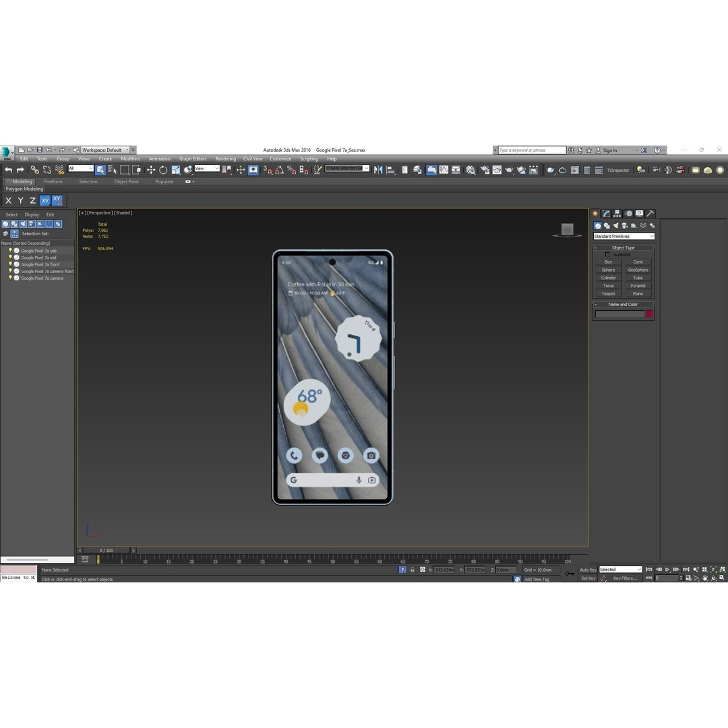Click the ViewCube in the viewport
The width and height of the screenshot is (728, 728).
point(567,229)
